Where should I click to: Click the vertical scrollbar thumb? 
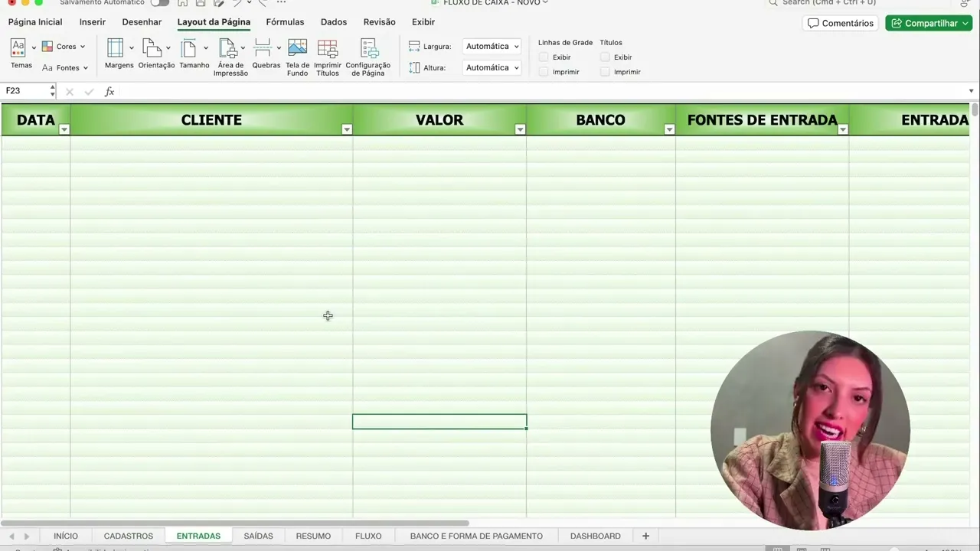pyautogui.click(x=975, y=109)
